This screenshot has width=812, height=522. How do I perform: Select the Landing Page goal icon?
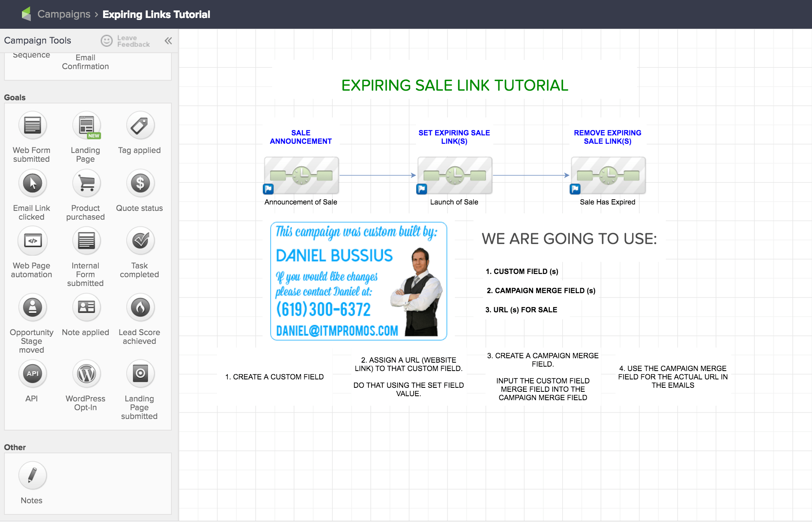click(x=86, y=125)
